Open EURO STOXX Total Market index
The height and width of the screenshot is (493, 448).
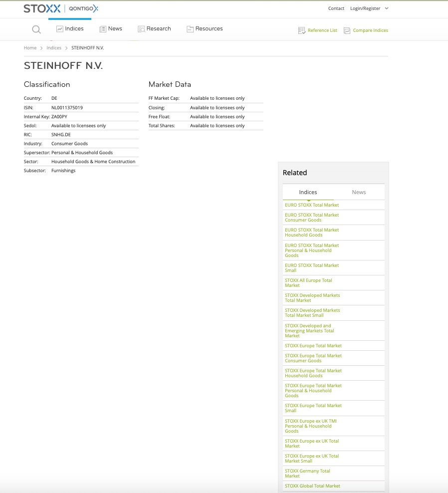click(311, 205)
